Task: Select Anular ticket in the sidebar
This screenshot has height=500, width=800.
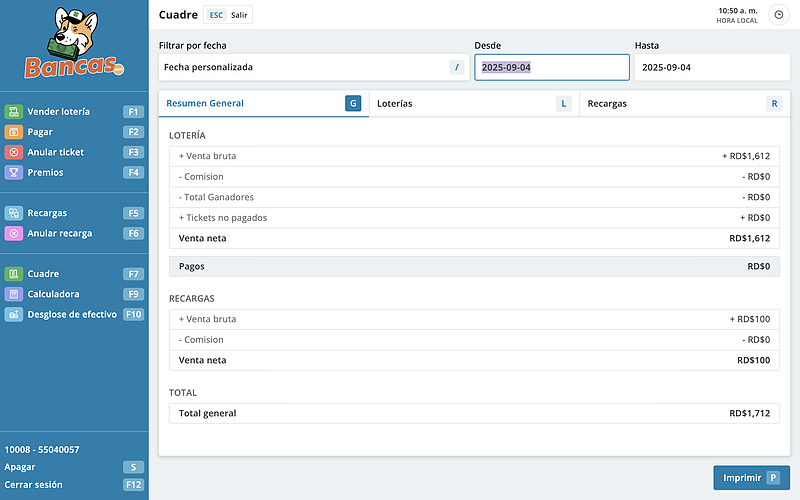Action: pos(74,152)
